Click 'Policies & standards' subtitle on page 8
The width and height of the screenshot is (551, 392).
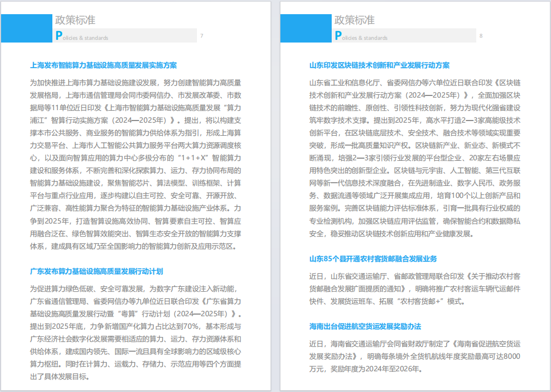pos(361,36)
